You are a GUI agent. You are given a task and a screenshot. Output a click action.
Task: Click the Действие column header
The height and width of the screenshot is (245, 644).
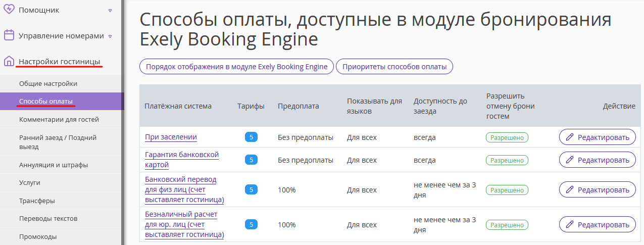[619, 106]
